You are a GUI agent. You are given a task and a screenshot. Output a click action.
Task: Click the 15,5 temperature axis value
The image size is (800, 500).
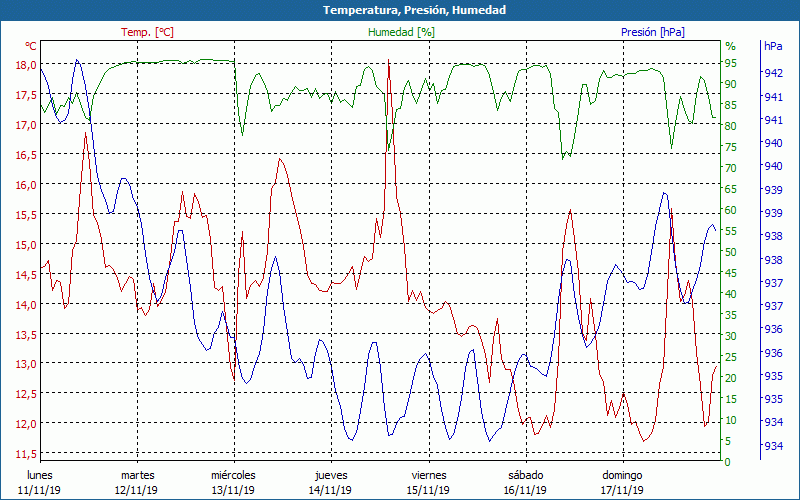point(26,215)
